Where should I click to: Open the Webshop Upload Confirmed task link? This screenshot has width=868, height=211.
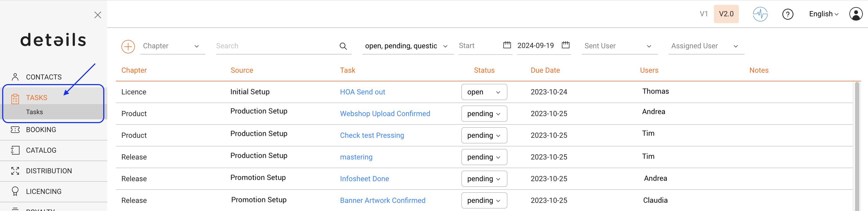tap(385, 114)
